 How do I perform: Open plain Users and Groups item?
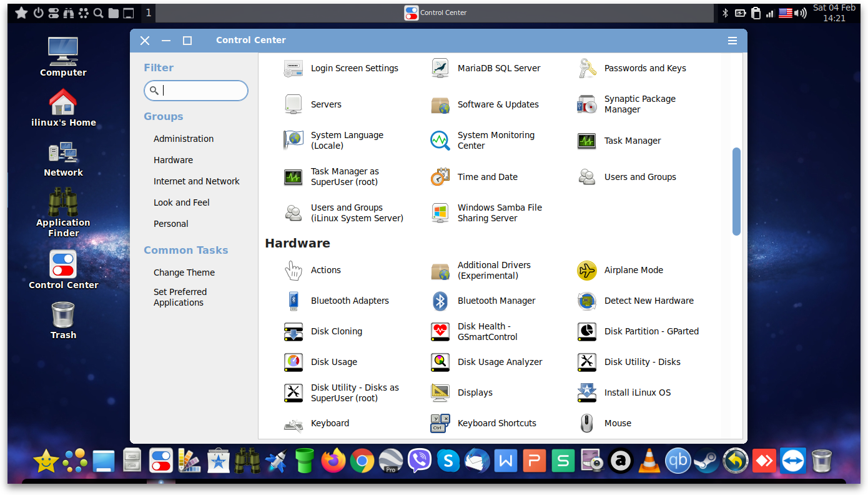(626, 177)
